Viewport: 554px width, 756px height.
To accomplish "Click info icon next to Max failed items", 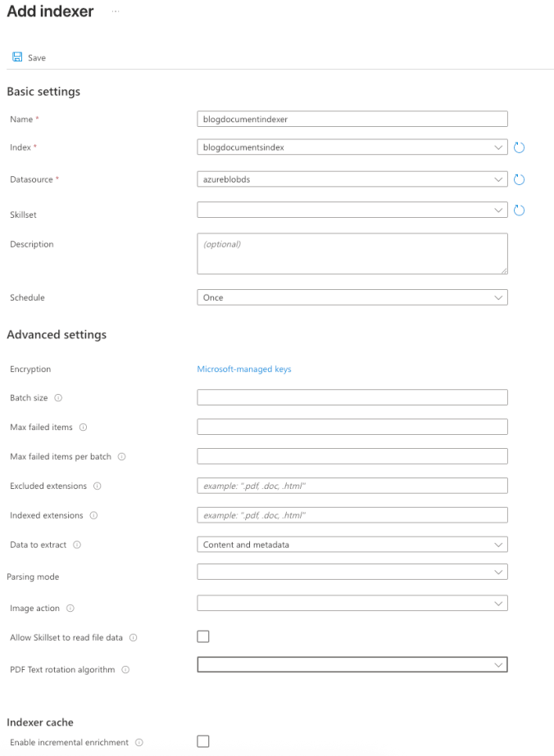I will (83, 428).
